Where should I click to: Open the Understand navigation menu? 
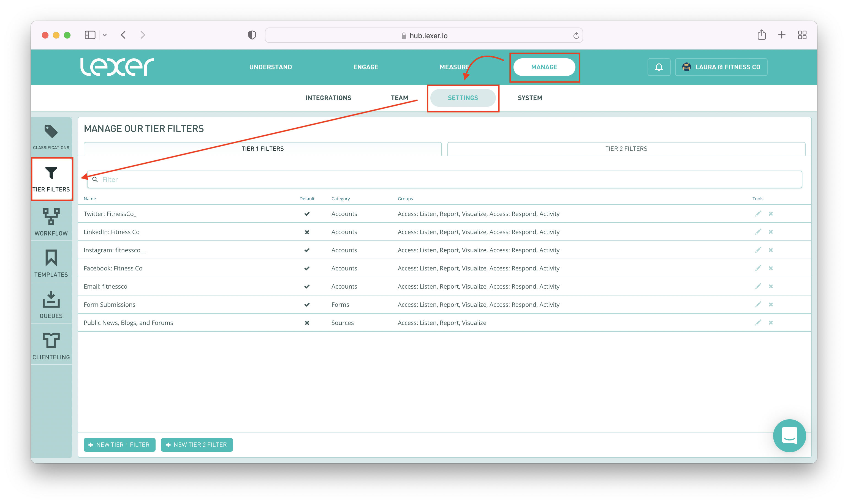click(271, 67)
